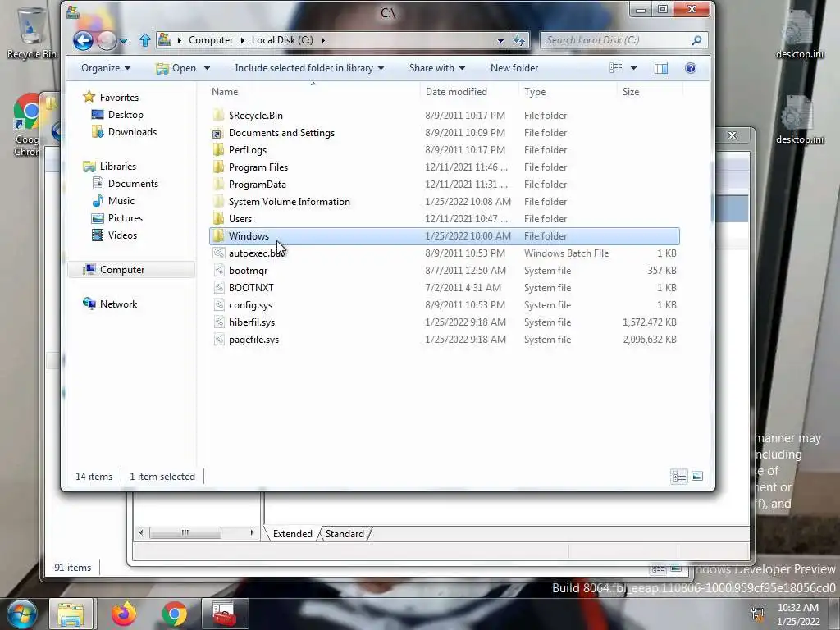840x630 pixels.
Task: Click the Computer breadcrumb in address bar
Action: [211, 40]
